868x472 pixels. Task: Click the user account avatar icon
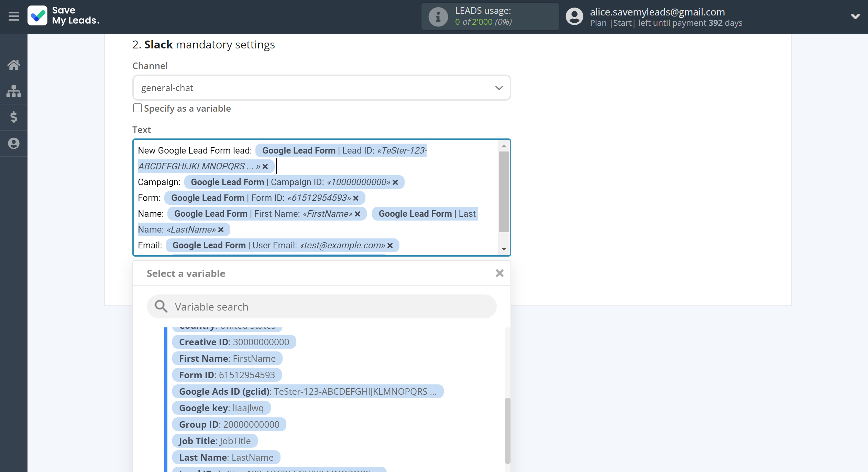(573, 16)
